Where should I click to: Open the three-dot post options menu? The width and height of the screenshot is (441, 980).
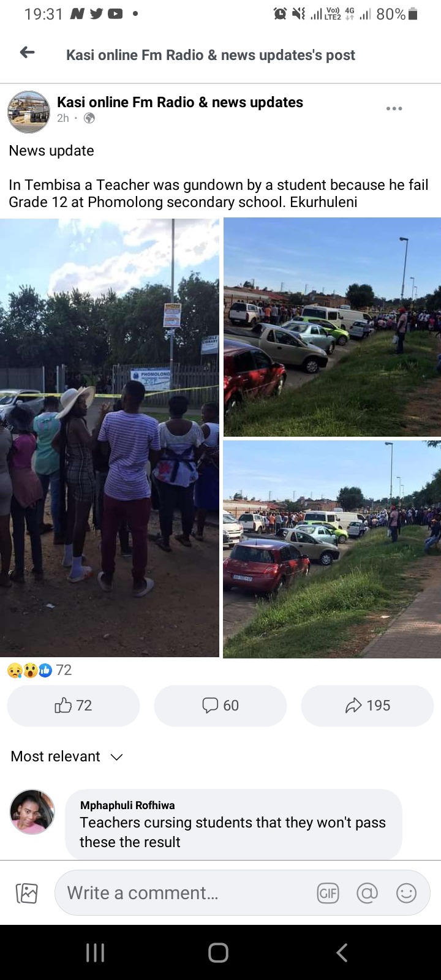pos(394,108)
